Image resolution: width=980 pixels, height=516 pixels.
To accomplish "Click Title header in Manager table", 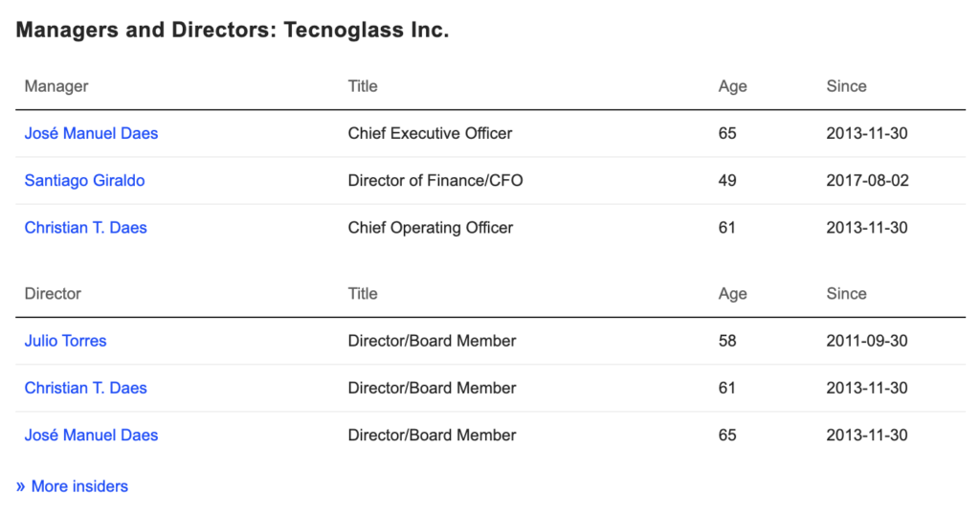I will click(363, 86).
